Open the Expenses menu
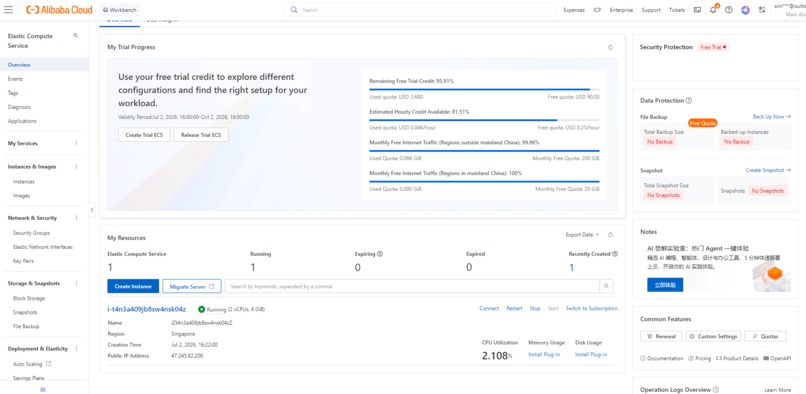 (x=574, y=10)
